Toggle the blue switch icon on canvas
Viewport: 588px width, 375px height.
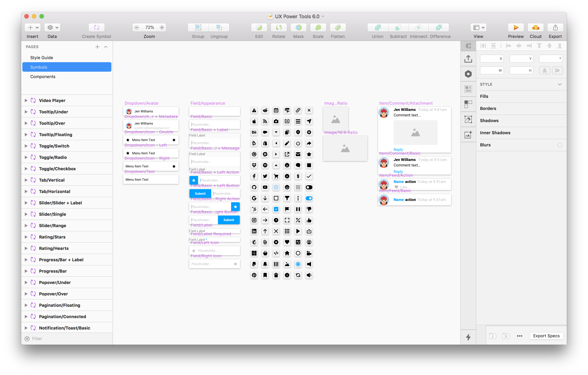pos(309,198)
